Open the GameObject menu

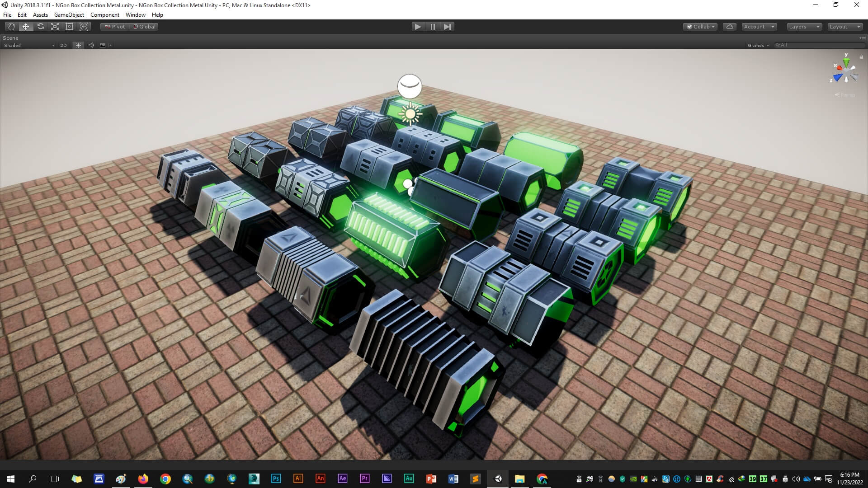[69, 15]
